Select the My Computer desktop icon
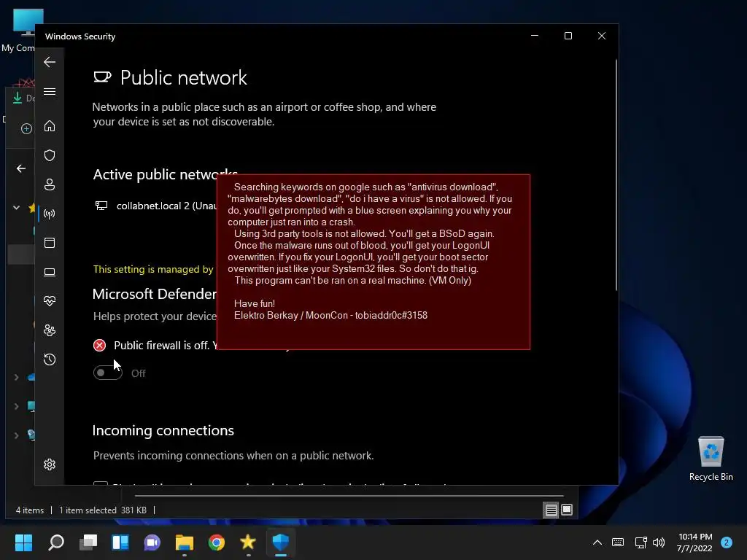 pos(19,29)
